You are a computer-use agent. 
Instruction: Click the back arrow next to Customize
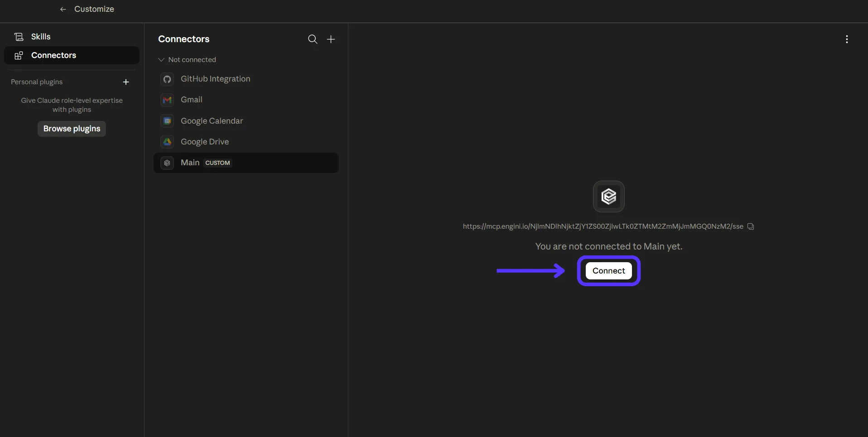pos(63,9)
